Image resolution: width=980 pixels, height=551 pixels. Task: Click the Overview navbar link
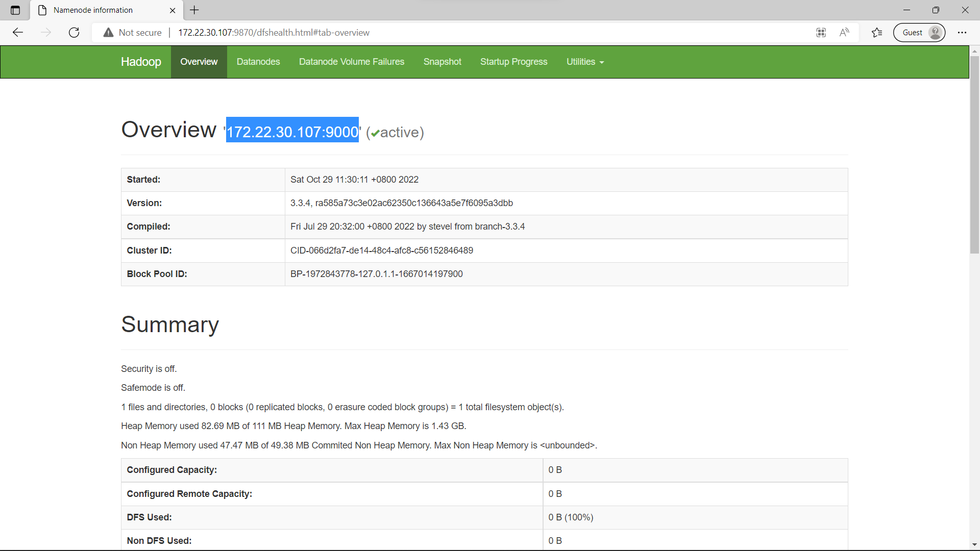coord(199,62)
